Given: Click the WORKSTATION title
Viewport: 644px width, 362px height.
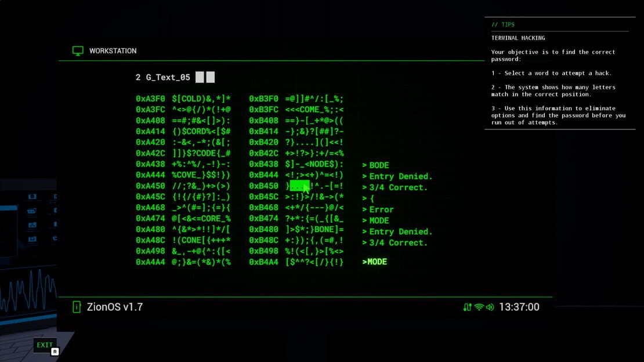Looking at the screenshot, I should pos(113,51).
